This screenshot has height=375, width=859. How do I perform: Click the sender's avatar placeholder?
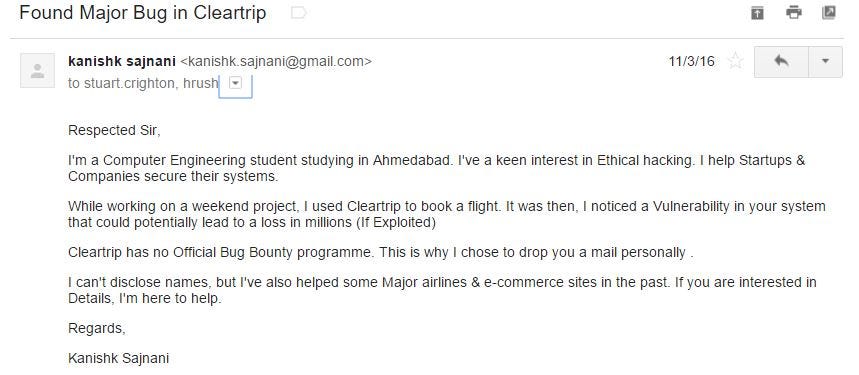pyautogui.click(x=37, y=71)
